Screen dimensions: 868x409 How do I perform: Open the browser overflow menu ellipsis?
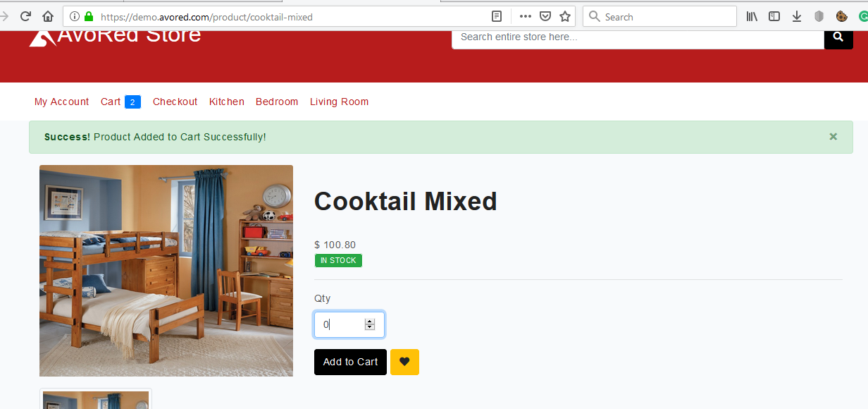tap(524, 16)
